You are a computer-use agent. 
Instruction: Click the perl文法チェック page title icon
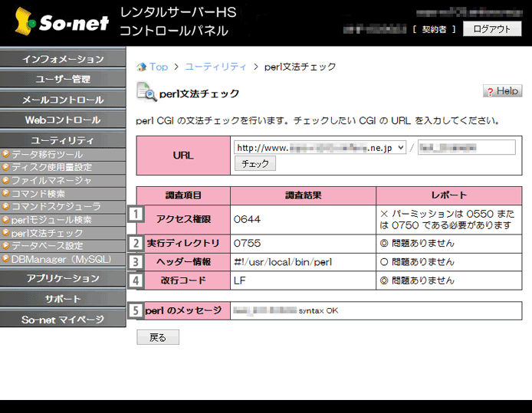coord(146,92)
